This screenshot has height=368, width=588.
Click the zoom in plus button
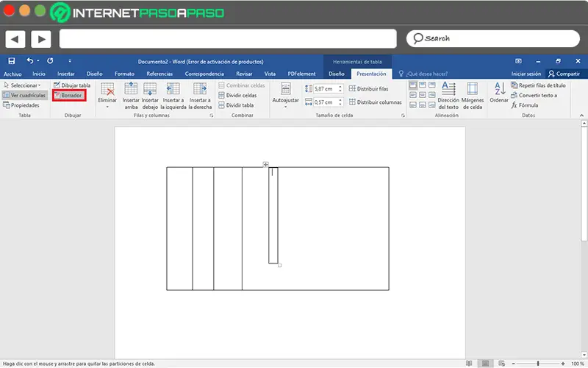[x=563, y=364]
